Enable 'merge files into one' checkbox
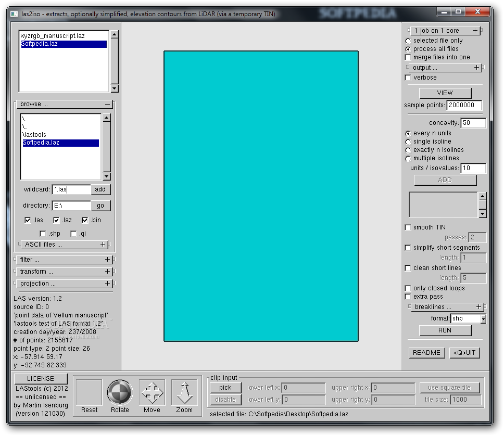The width and height of the screenshot is (504, 436). pyautogui.click(x=408, y=57)
